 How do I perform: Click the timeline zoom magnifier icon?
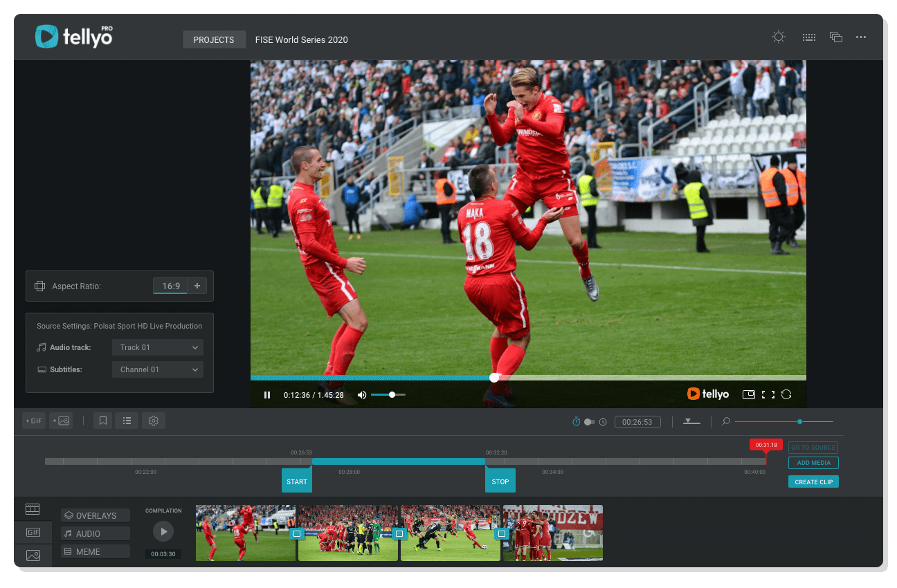coord(726,421)
